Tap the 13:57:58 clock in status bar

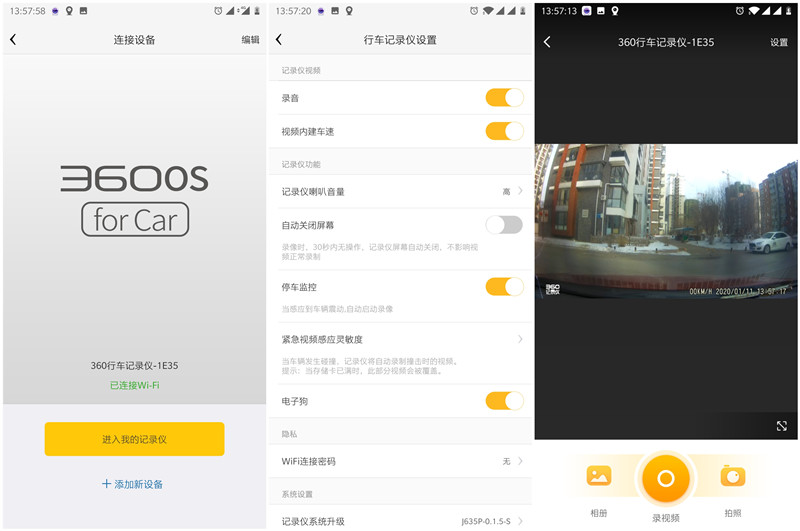pos(28,11)
